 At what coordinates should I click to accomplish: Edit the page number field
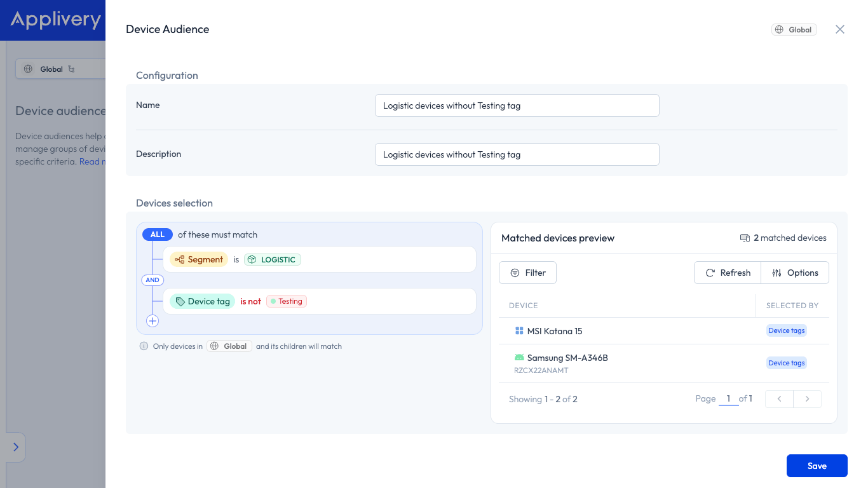(728, 399)
